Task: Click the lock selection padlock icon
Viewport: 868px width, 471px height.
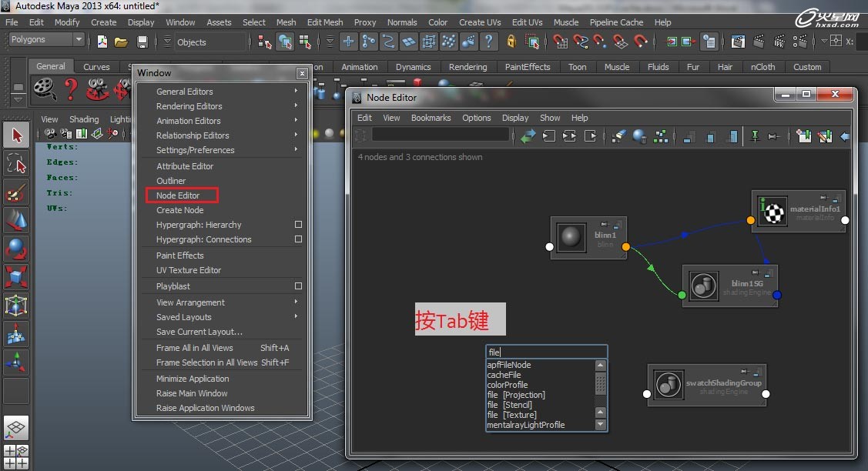Action: pyautogui.click(x=511, y=42)
